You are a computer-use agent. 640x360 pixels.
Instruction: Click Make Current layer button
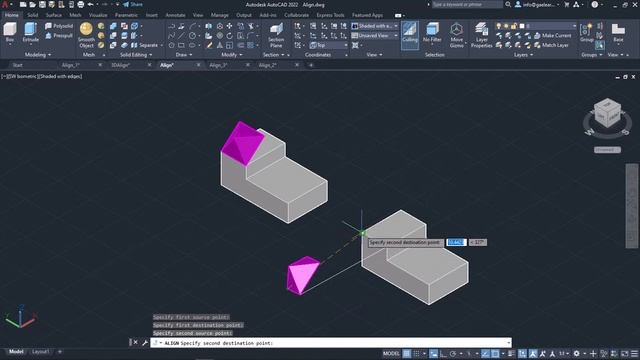(552, 36)
